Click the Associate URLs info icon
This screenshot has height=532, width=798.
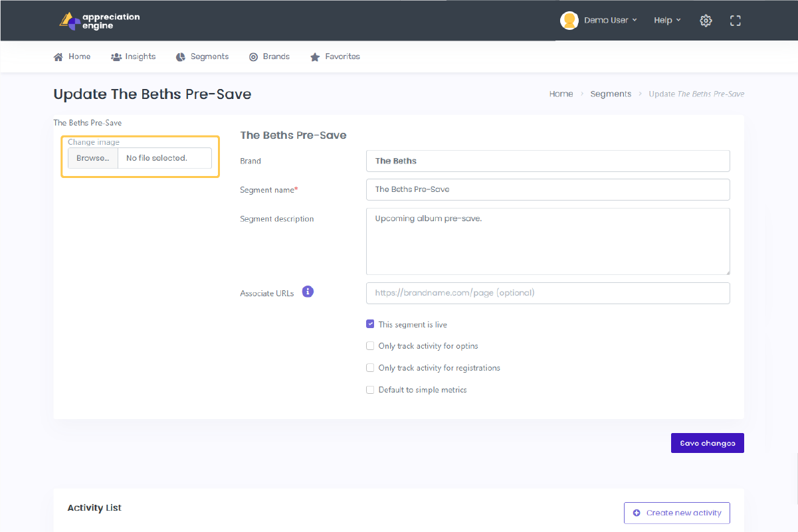308,292
